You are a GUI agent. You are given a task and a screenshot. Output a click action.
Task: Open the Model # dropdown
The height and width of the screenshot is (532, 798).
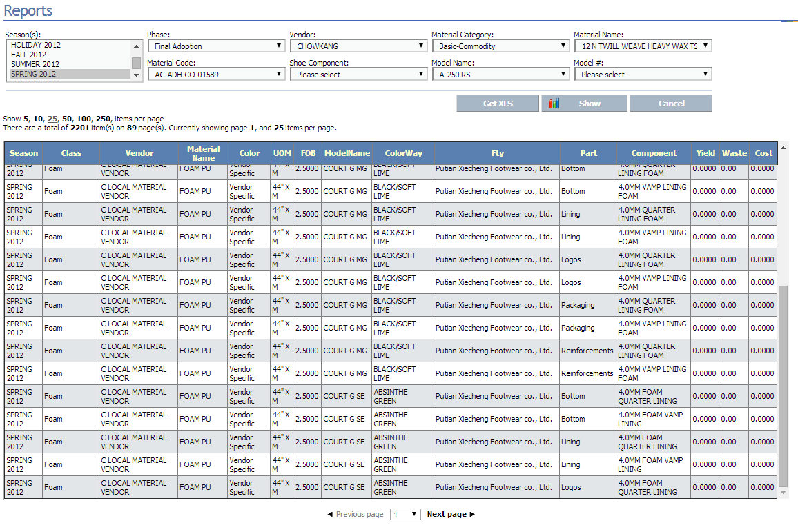tap(643, 75)
